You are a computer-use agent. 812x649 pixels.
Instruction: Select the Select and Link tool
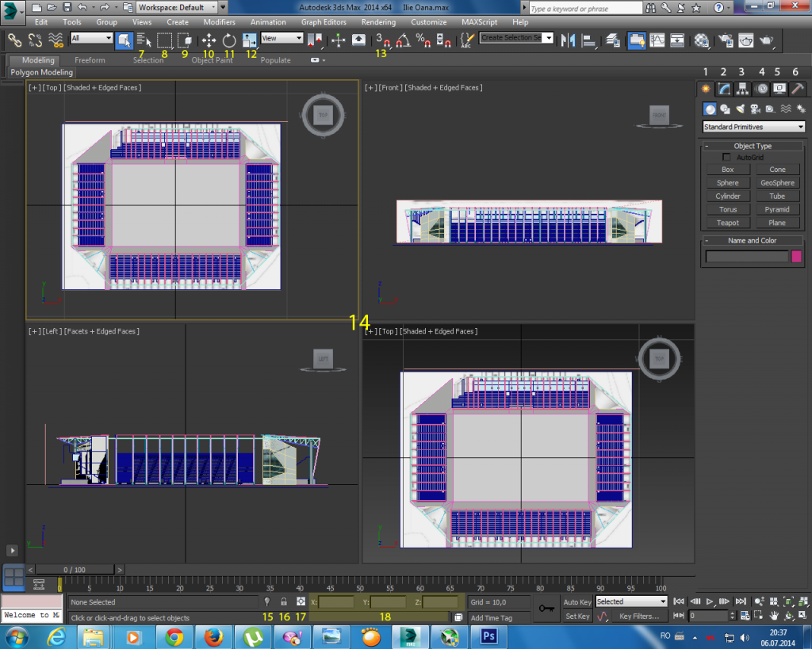pyautogui.click(x=14, y=40)
